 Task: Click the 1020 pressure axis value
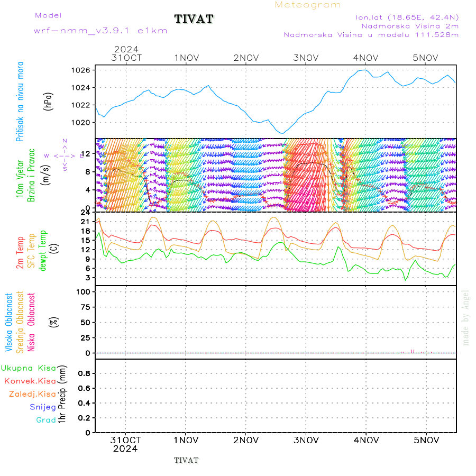click(x=81, y=123)
